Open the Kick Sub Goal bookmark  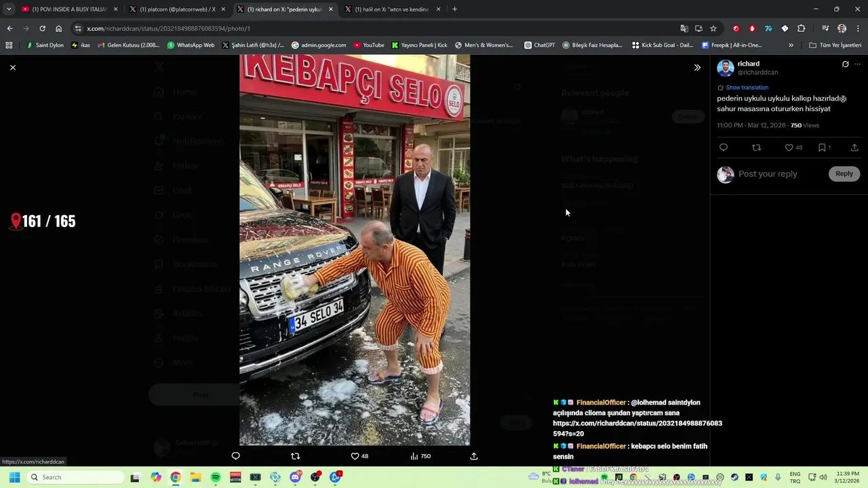663,45
